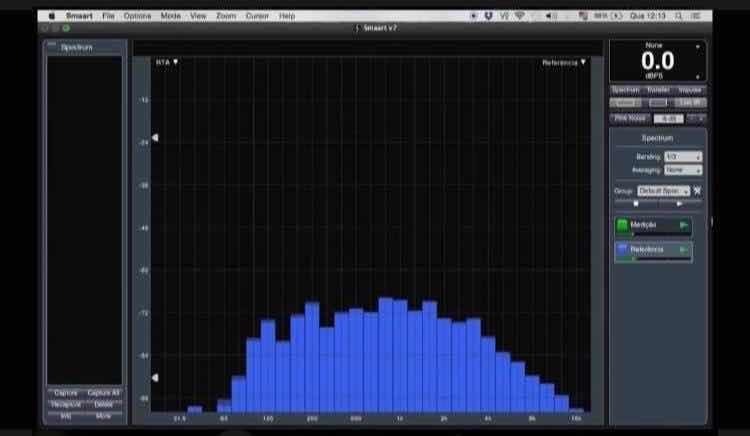Viewport: 750px width, 436px height.
Task: Select the Medição measurement engine
Action: pos(653,227)
